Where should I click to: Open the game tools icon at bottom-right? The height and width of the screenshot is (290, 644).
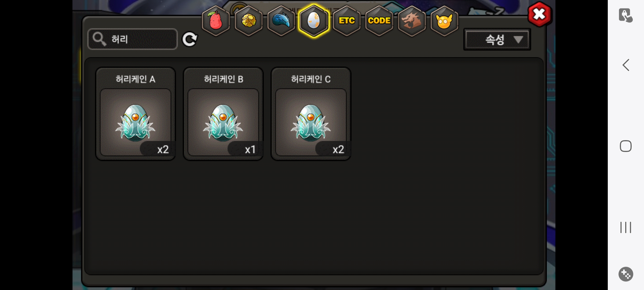[x=626, y=274]
